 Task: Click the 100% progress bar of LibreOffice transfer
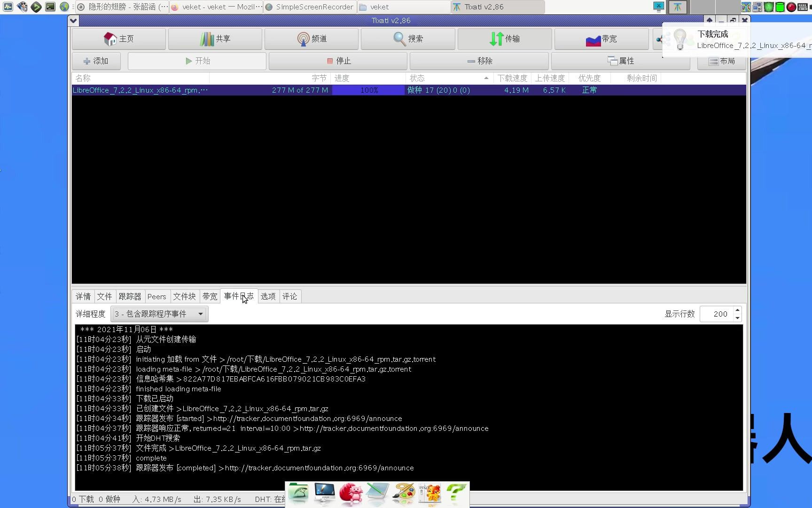(x=369, y=90)
